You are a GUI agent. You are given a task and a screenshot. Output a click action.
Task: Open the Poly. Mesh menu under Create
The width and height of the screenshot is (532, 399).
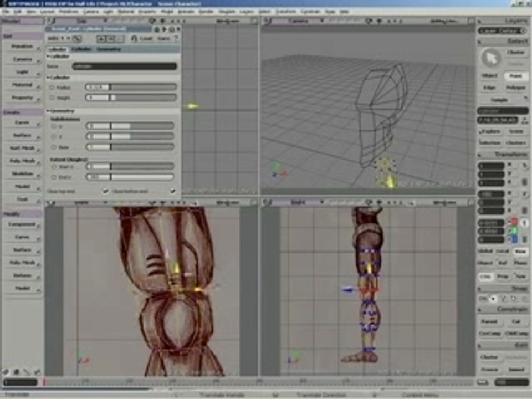point(22,161)
